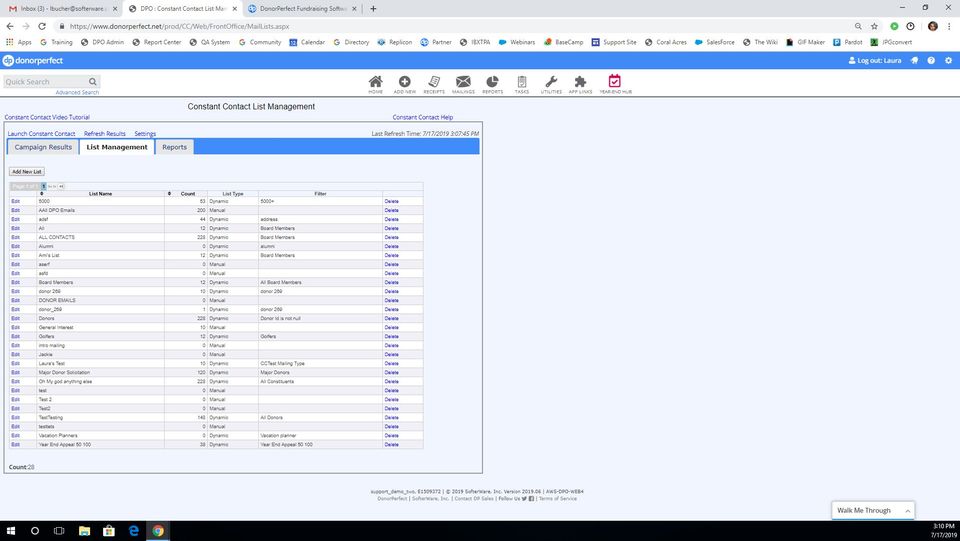Open the Constant Contact Help link
This screenshot has width=960, height=541.
tap(422, 117)
